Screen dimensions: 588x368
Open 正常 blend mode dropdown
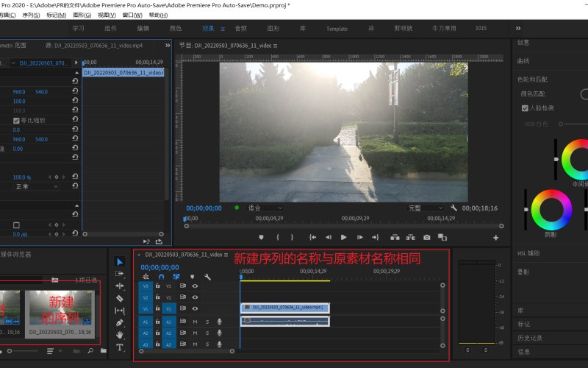[36, 186]
